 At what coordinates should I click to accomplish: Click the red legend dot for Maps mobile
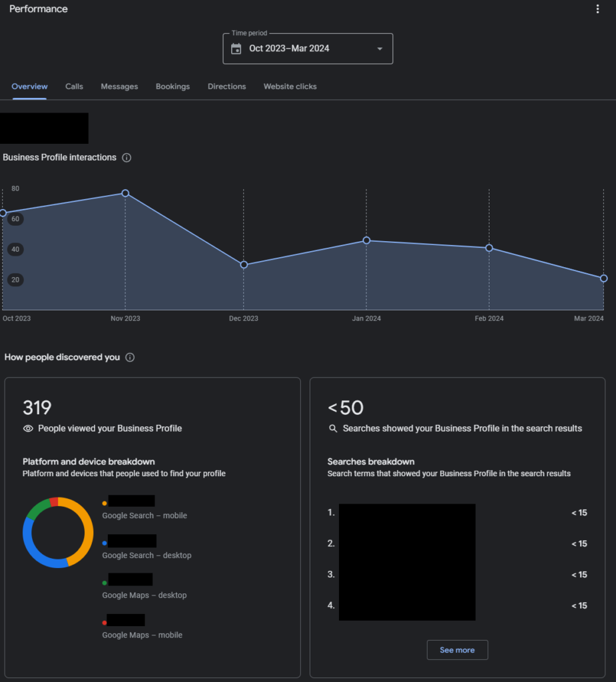pos(105,623)
